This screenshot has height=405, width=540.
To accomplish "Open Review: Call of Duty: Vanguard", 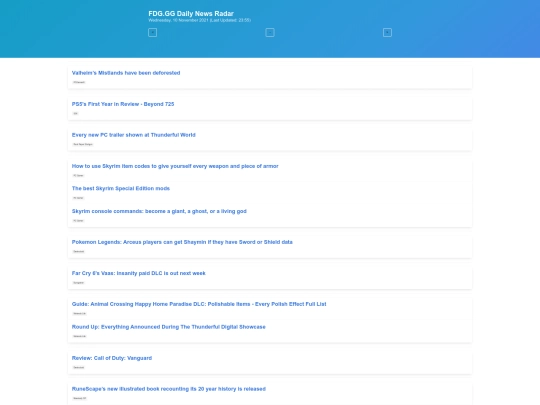I will click(x=112, y=358).
